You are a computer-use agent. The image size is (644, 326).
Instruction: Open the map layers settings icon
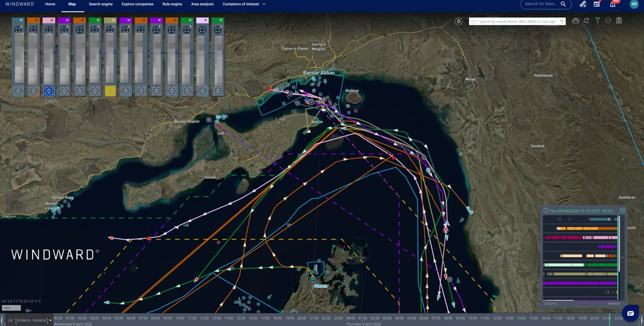point(458,21)
